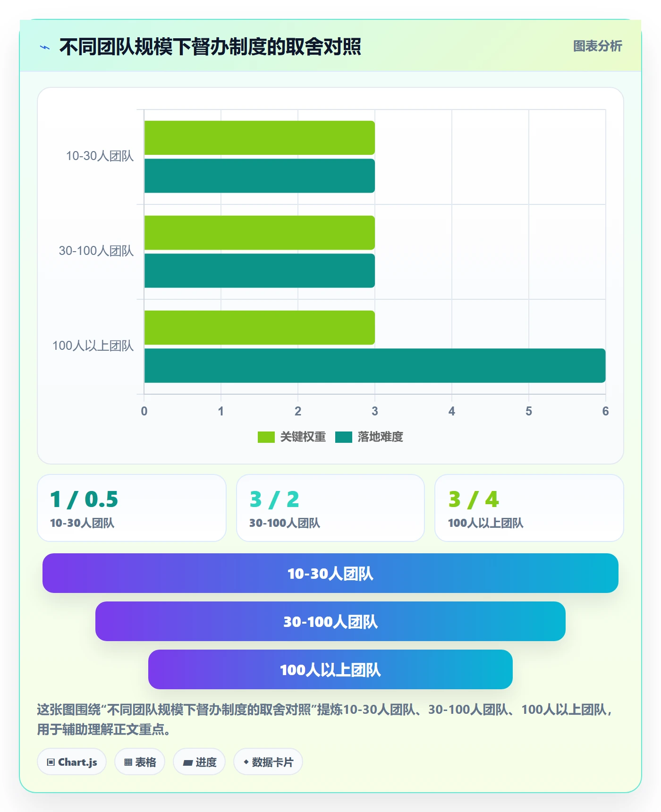The height and width of the screenshot is (812, 661).
Task: Click the Chart.js tag
Action: click(x=72, y=762)
